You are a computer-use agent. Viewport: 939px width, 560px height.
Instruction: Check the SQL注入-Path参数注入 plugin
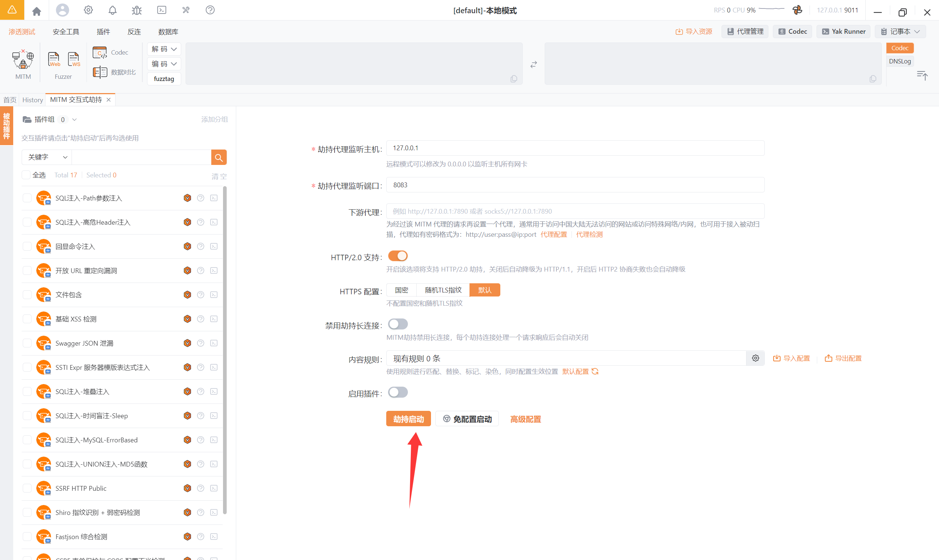pyautogui.click(x=27, y=198)
